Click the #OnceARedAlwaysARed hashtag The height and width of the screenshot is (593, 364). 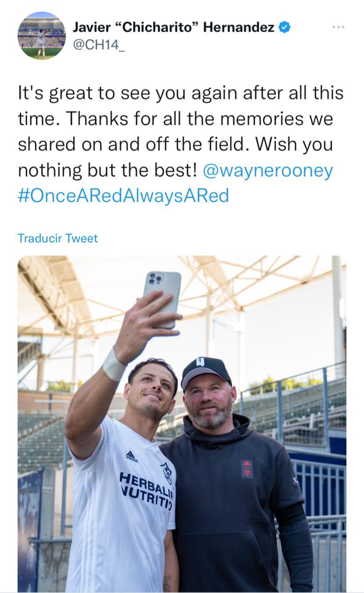(123, 195)
